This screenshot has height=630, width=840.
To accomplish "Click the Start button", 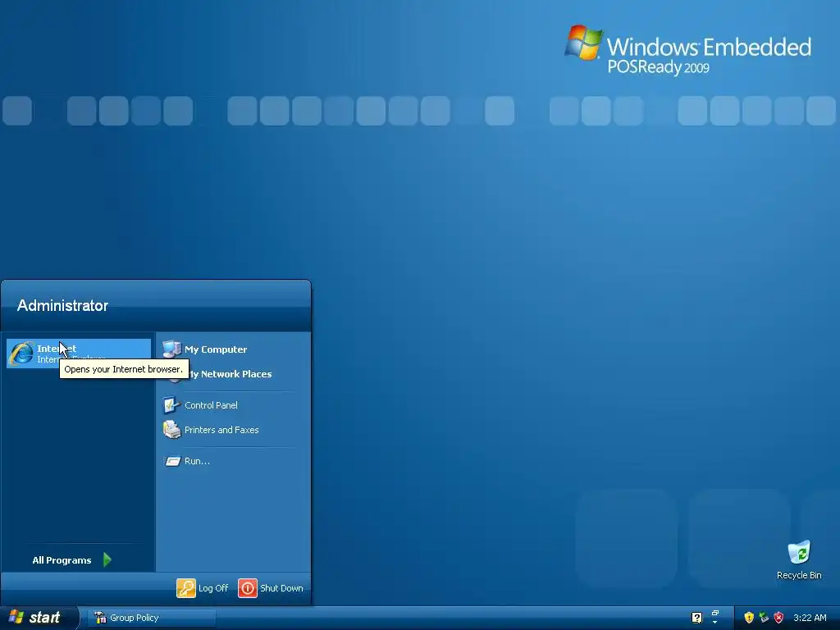I will [x=39, y=618].
